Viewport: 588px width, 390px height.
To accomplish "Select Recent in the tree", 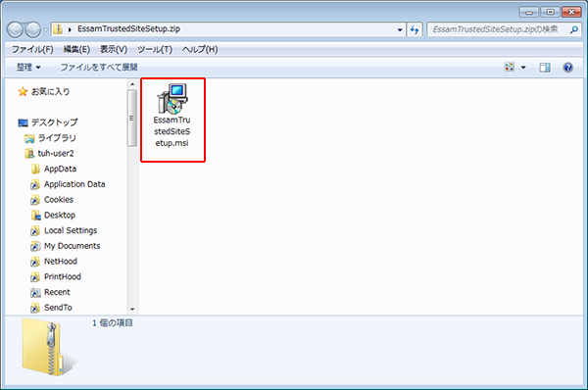I will [x=57, y=292].
